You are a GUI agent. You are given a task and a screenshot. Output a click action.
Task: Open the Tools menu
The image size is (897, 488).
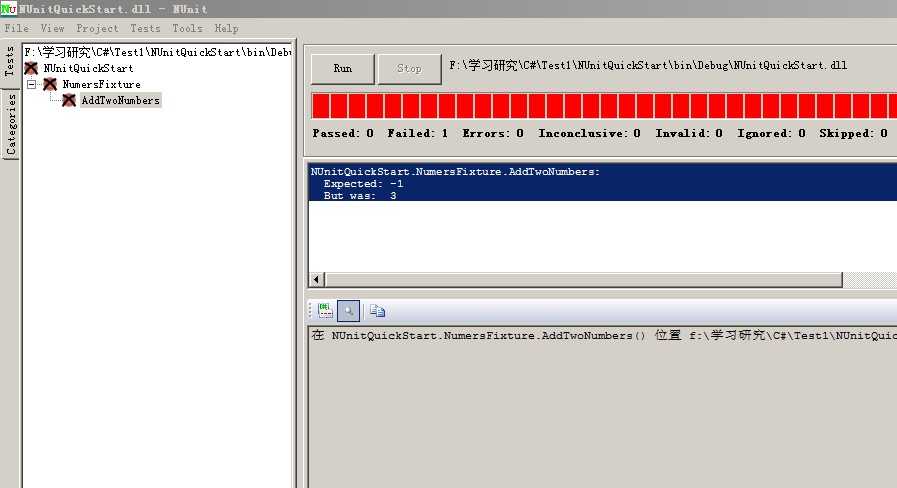(188, 28)
